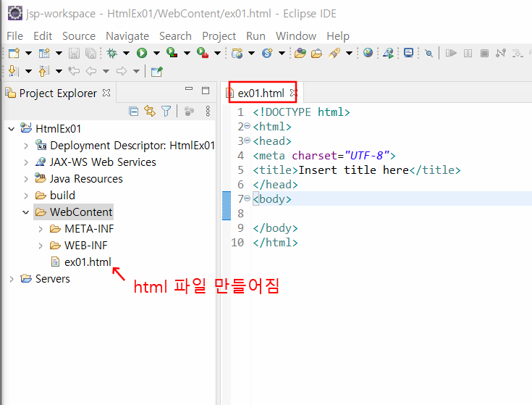
Task: Maximize the Project Explorer panel
Action: (x=206, y=91)
